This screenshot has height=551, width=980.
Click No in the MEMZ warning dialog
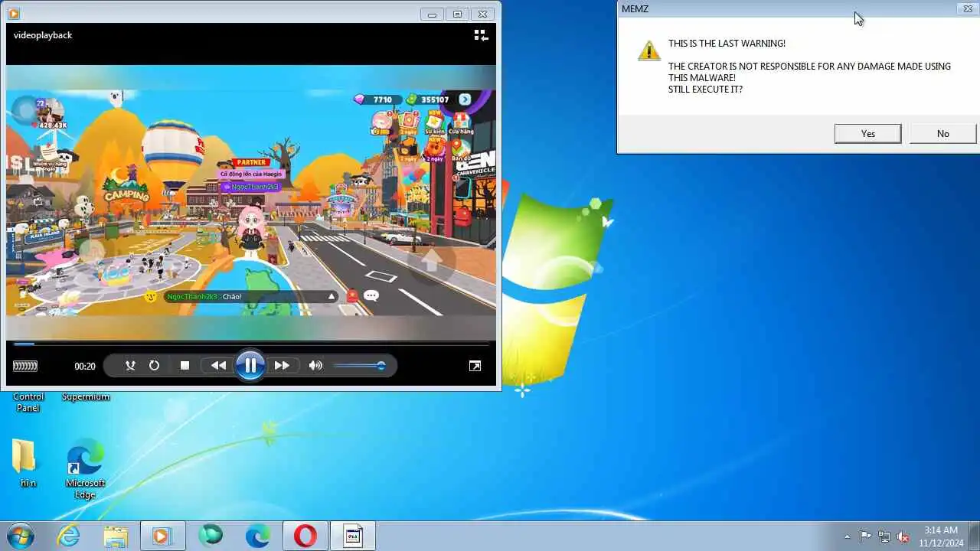(x=942, y=133)
